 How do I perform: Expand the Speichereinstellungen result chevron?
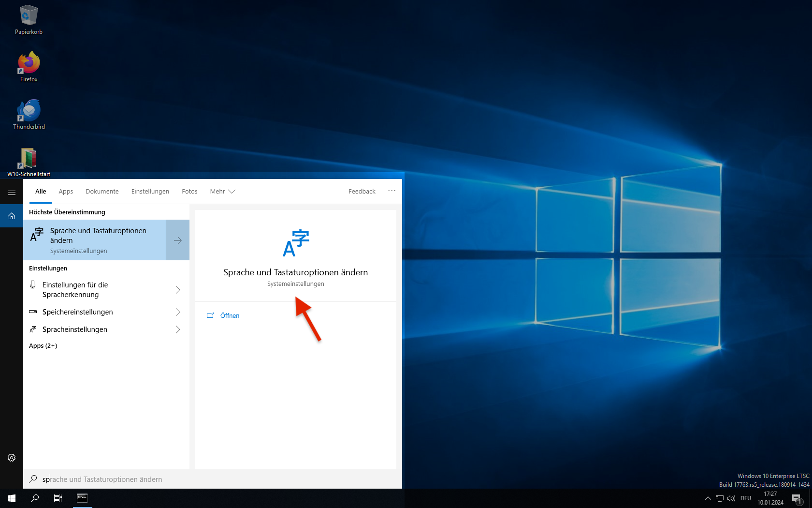[x=178, y=312]
